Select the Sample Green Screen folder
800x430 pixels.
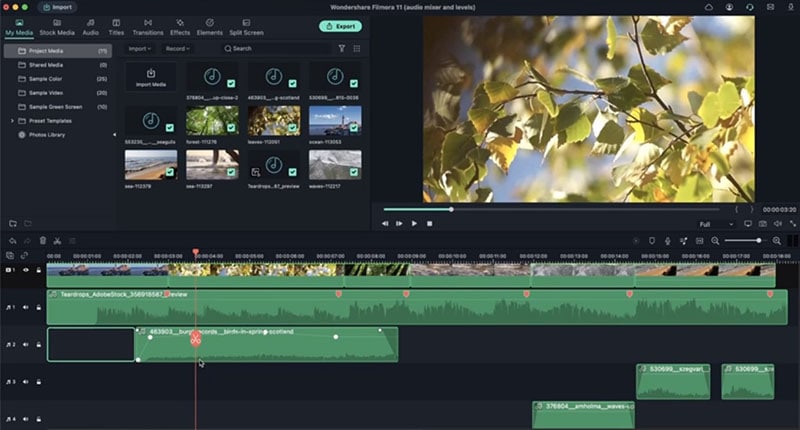pos(57,107)
